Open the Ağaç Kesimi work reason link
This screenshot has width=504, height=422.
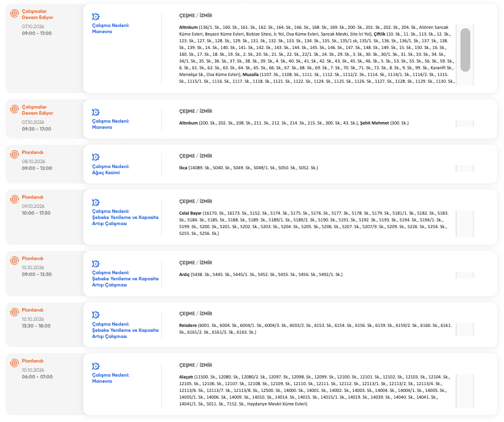pyautogui.click(x=110, y=169)
